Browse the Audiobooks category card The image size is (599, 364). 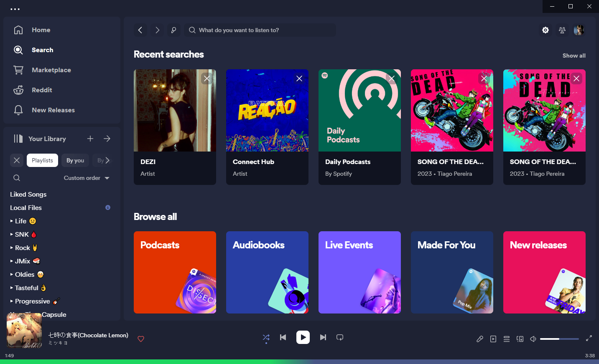tap(267, 272)
